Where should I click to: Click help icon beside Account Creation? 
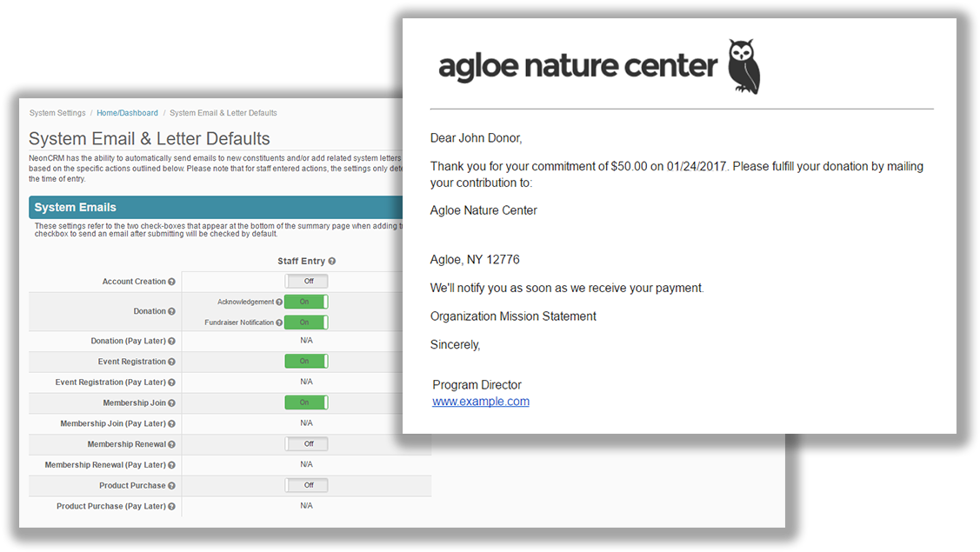(x=171, y=282)
